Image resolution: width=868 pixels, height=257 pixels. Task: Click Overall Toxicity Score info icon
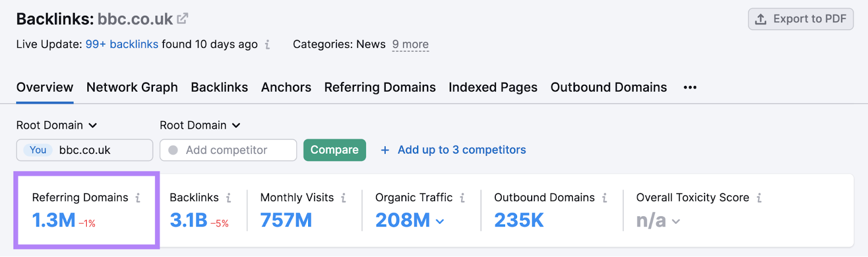tap(759, 198)
